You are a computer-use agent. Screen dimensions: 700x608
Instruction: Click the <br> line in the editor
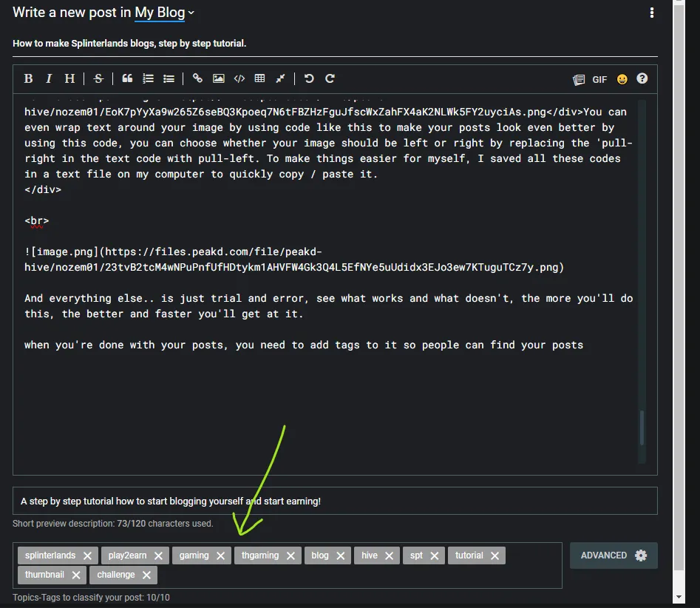pos(37,220)
